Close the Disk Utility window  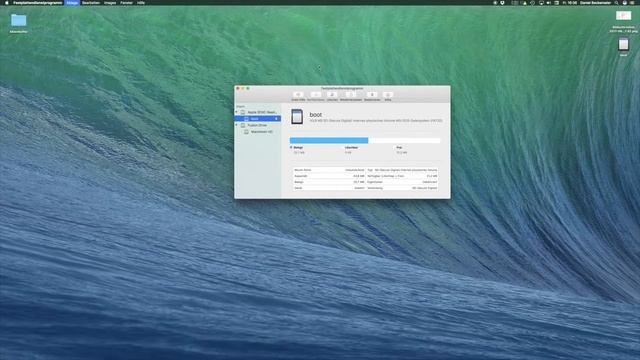238,88
